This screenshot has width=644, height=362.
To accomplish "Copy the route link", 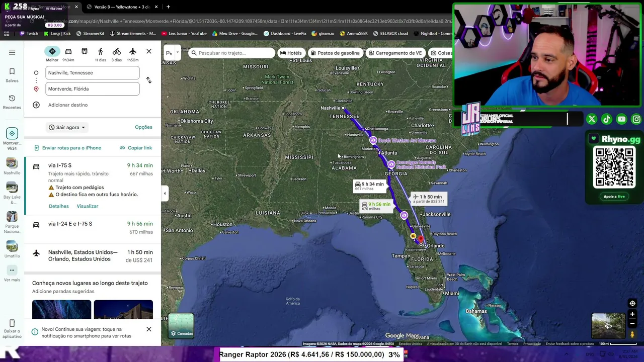I will 136,148.
